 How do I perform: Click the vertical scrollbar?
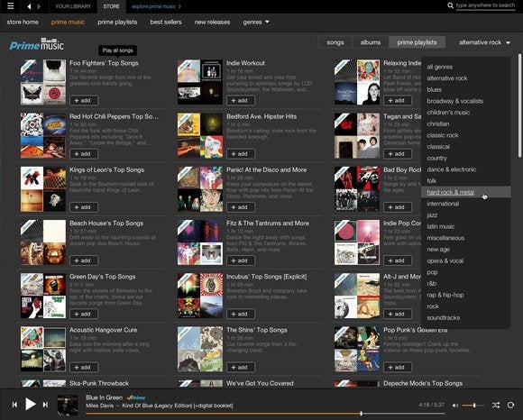tap(519, 105)
